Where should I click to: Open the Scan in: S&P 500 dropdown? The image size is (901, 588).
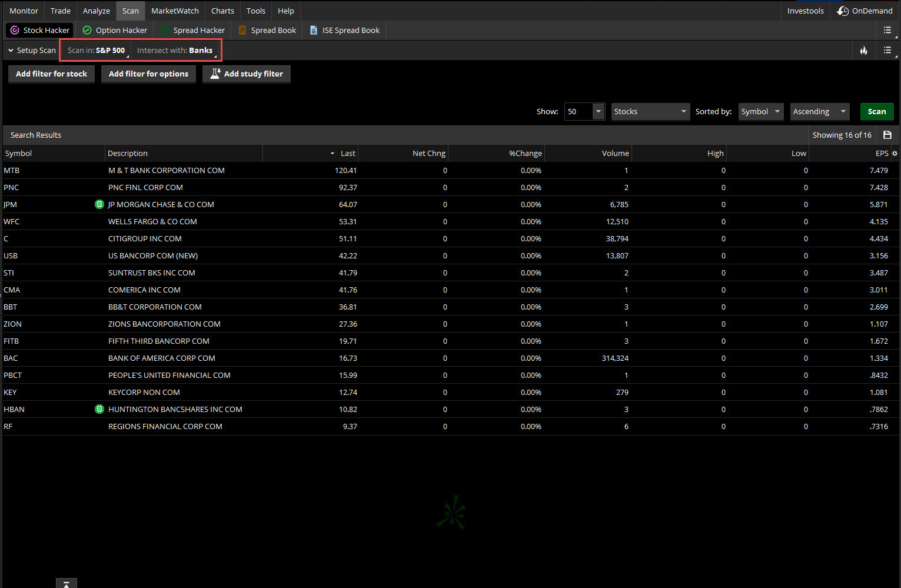(97, 51)
